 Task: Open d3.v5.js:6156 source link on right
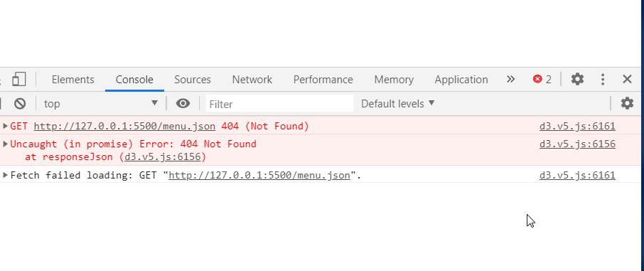pyautogui.click(x=577, y=144)
